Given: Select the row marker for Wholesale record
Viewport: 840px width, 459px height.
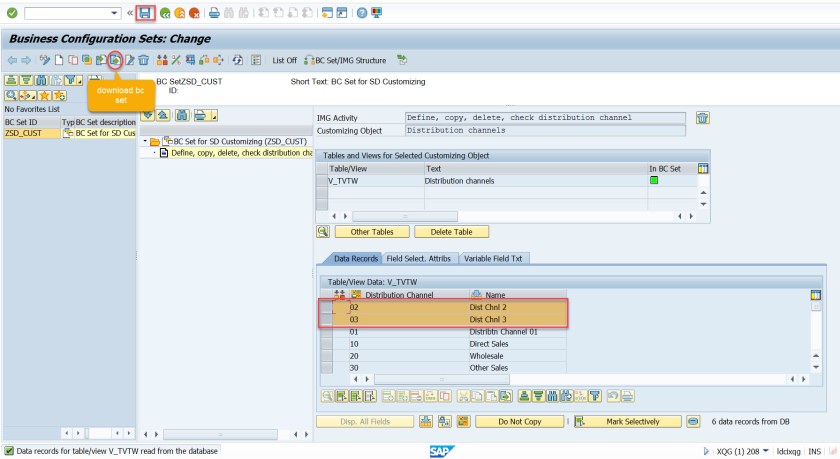Looking at the screenshot, I should pyautogui.click(x=326, y=355).
